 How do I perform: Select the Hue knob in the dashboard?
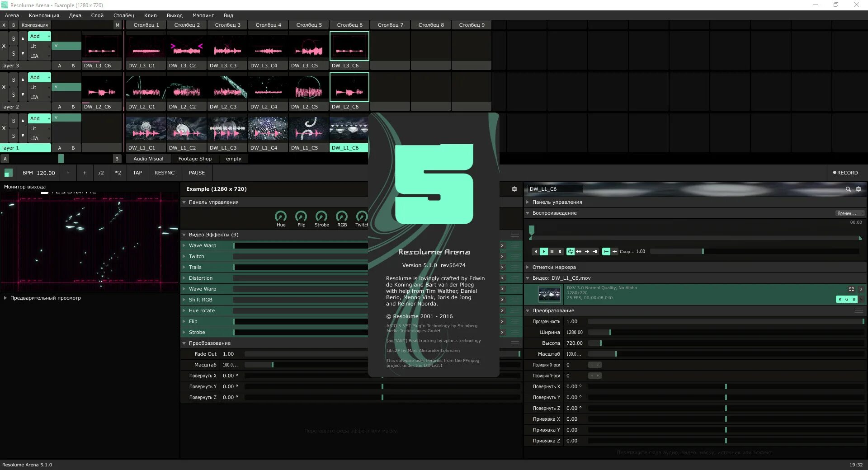tap(281, 217)
